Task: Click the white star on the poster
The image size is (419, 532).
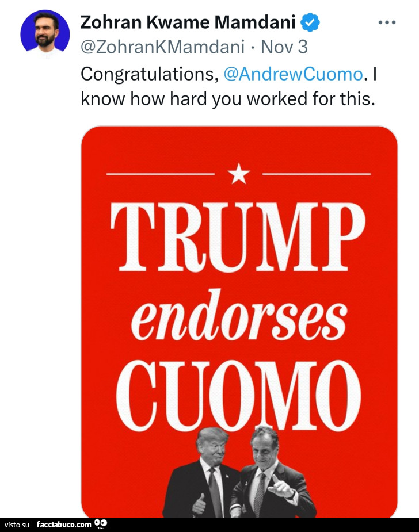Action: click(239, 173)
